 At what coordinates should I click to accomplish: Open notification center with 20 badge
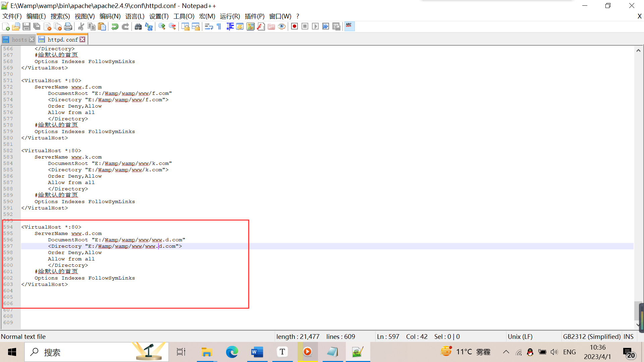629,353
